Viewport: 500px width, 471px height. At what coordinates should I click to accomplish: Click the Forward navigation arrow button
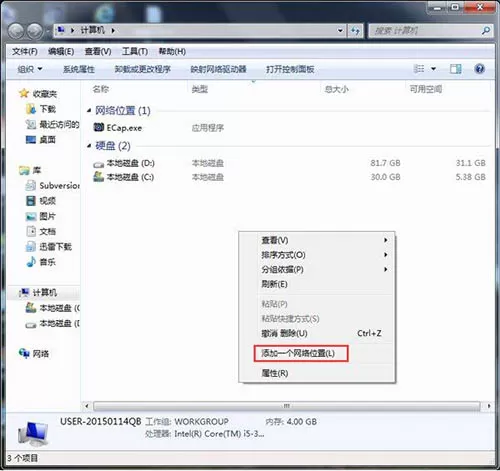[34, 31]
